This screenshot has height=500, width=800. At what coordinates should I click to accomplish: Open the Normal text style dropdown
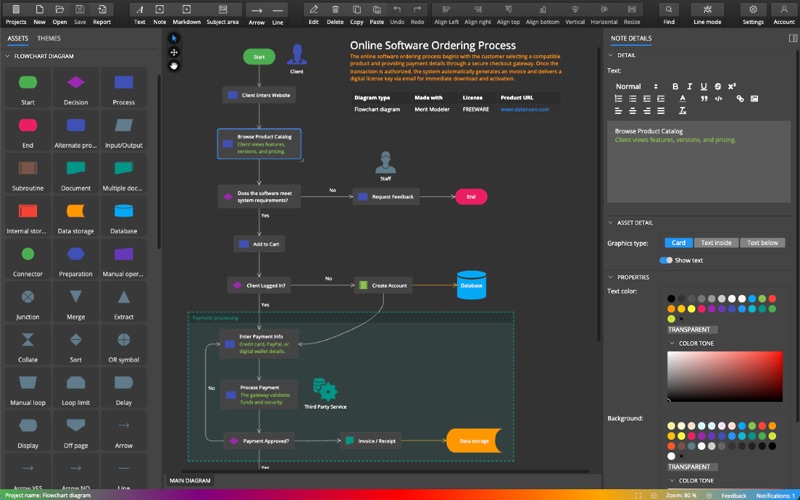(x=636, y=86)
